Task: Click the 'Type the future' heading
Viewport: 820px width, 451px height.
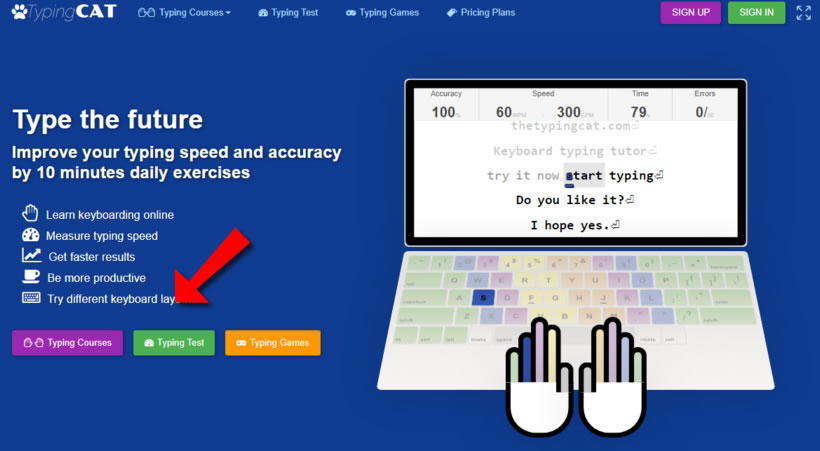Action: [108, 119]
